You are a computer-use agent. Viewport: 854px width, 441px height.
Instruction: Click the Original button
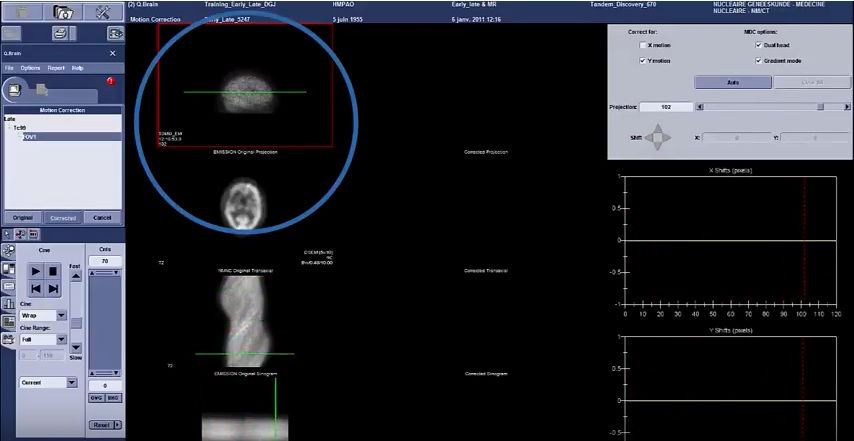tap(22, 218)
